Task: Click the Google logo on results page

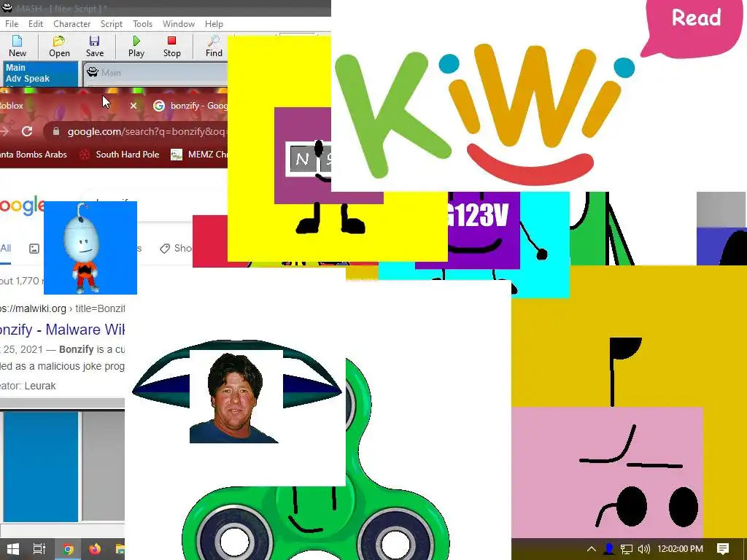Action: pos(22,206)
